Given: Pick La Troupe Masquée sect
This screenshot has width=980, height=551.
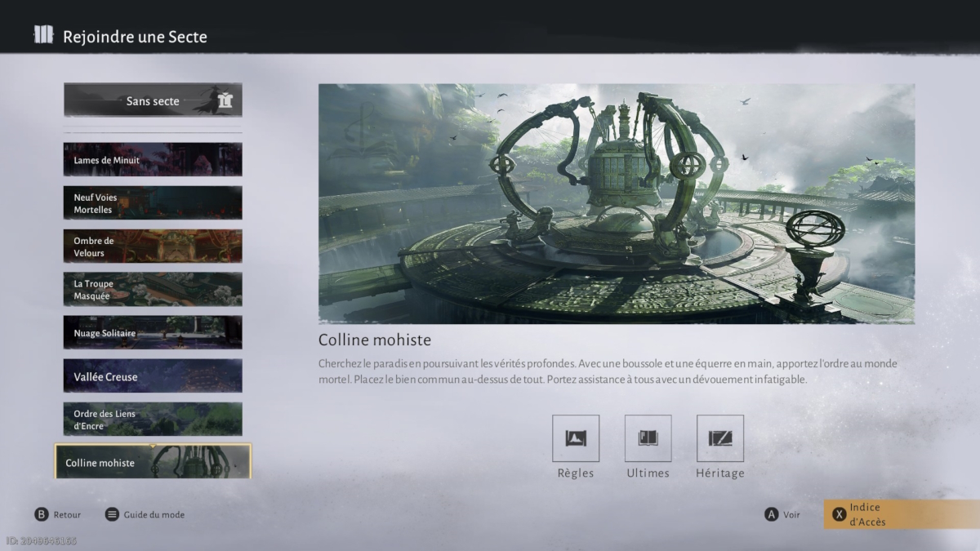Looking at the screenshot, I should click(153, 290).
